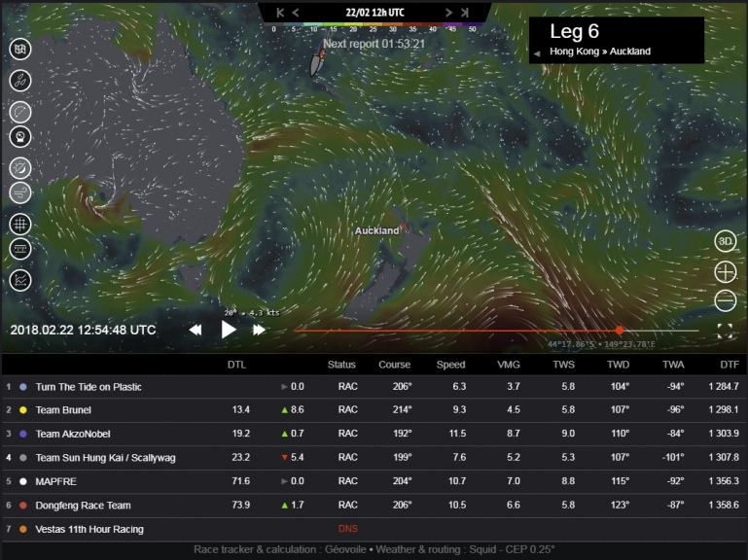Toggle the boats display icon
Screen dimensions: 748x560
(x=20, y=81)
